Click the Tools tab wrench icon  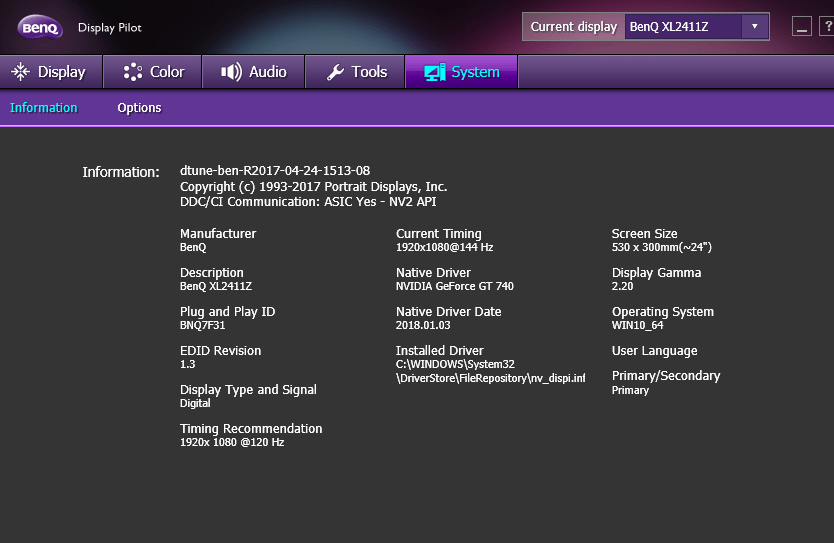335,72
